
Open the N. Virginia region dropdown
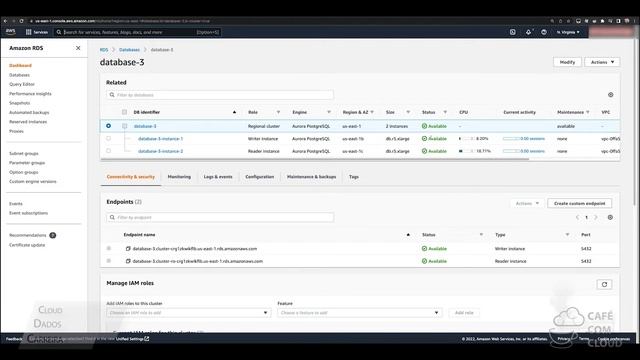[x=568, y=32]
